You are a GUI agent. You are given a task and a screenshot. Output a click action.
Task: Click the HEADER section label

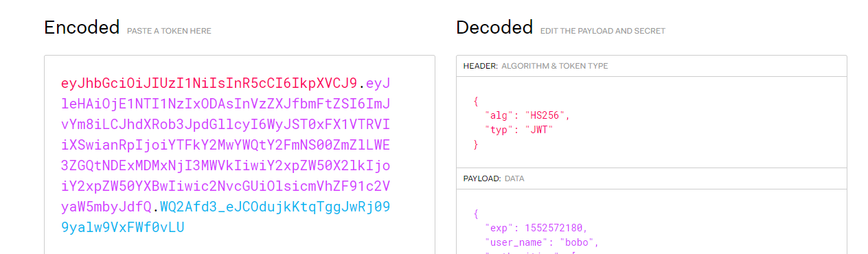[481, 66]
